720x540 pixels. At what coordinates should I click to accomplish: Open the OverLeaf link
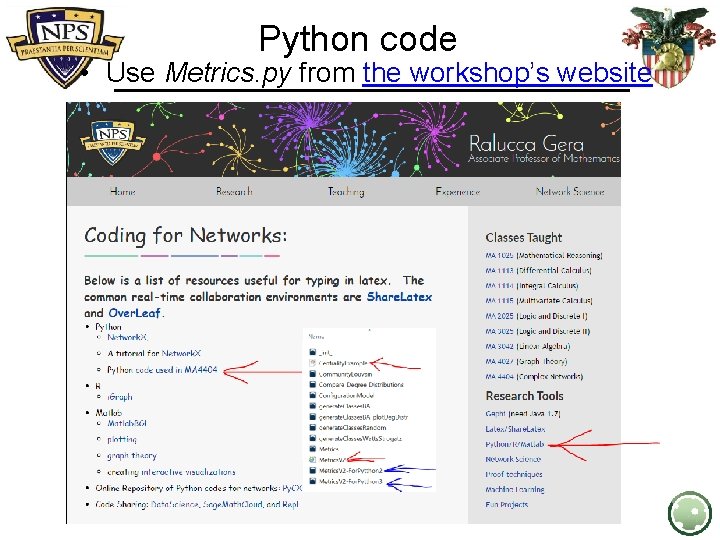[x=134, y=313]
